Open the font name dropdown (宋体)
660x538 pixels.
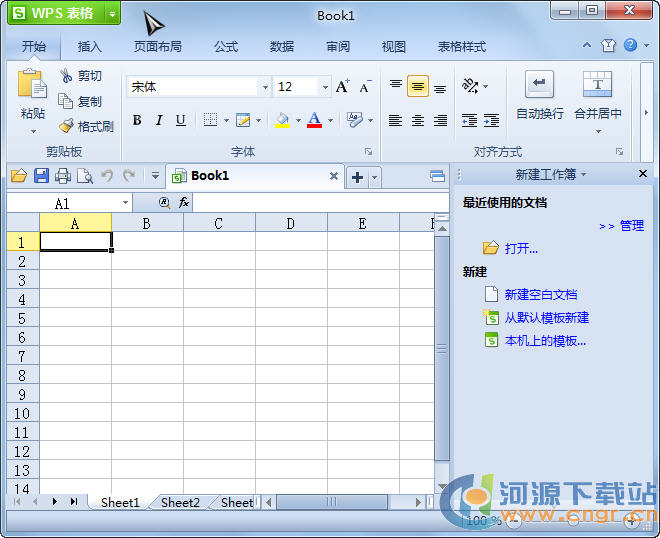(x=265, y=87)
